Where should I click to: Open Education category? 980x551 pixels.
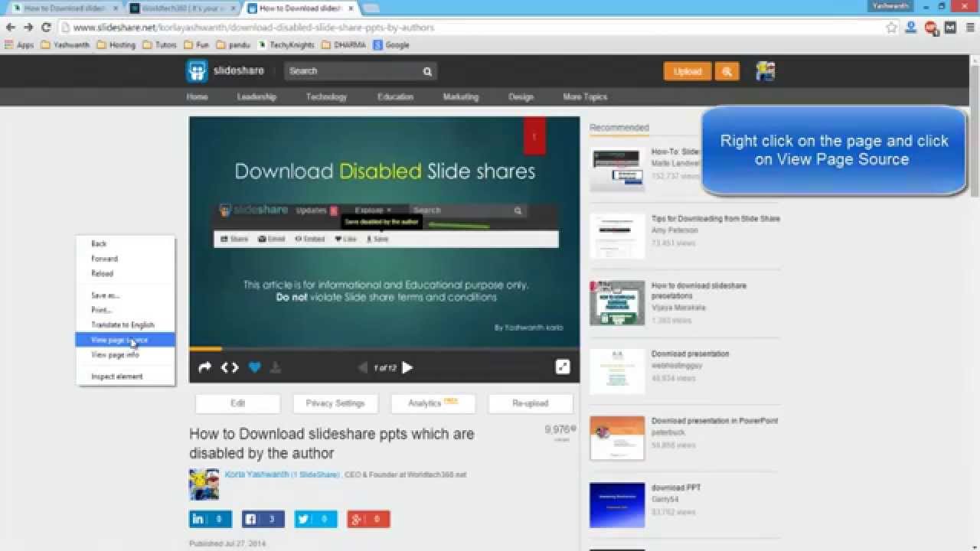(395, 97)
